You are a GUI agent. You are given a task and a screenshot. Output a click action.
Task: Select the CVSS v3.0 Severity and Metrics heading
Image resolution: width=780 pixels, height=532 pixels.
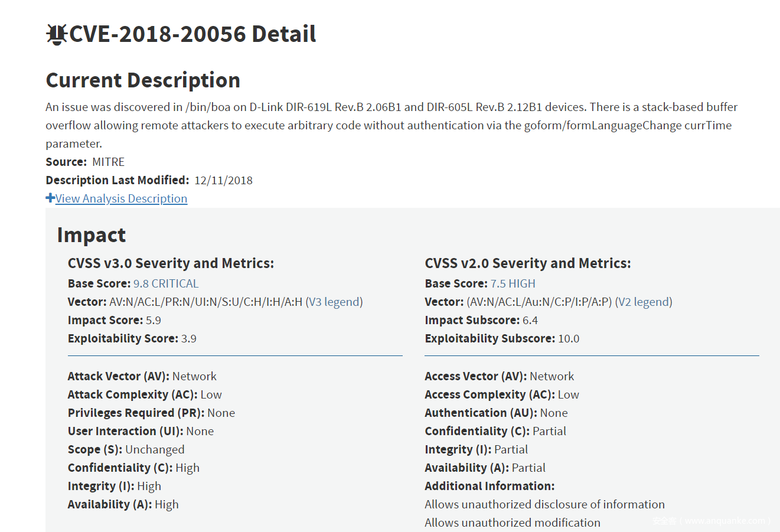coord(171,263)
